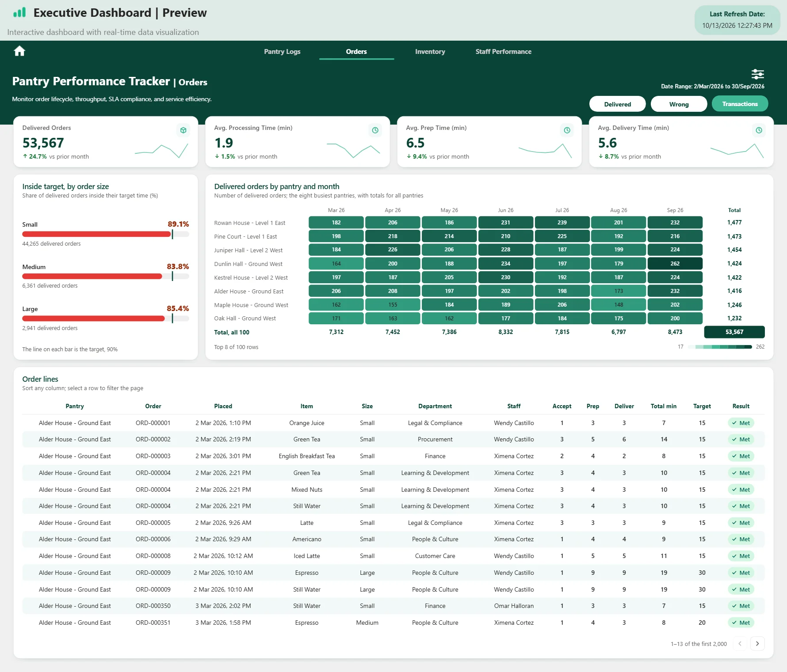Viewport: 787px width, 672px height.
Task: Click the Avg. Prep Time sparkline chart
Action: pyautogui.click(x=545, y=151)
